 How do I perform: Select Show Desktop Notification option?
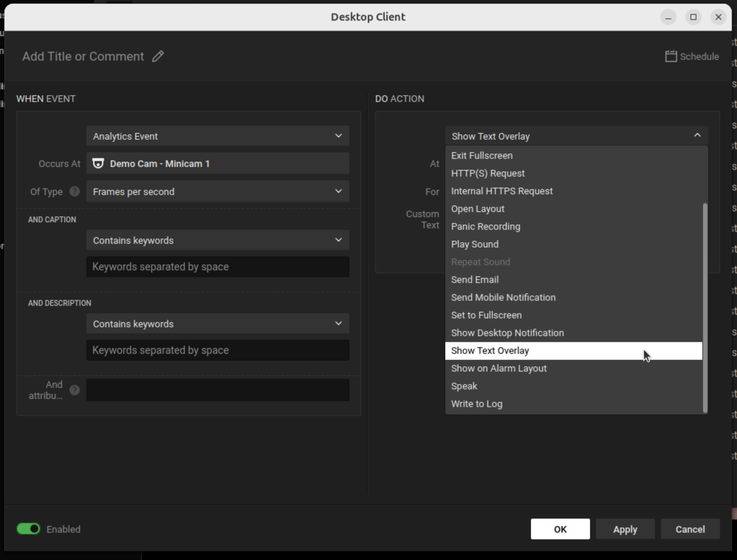coord(507,333)
